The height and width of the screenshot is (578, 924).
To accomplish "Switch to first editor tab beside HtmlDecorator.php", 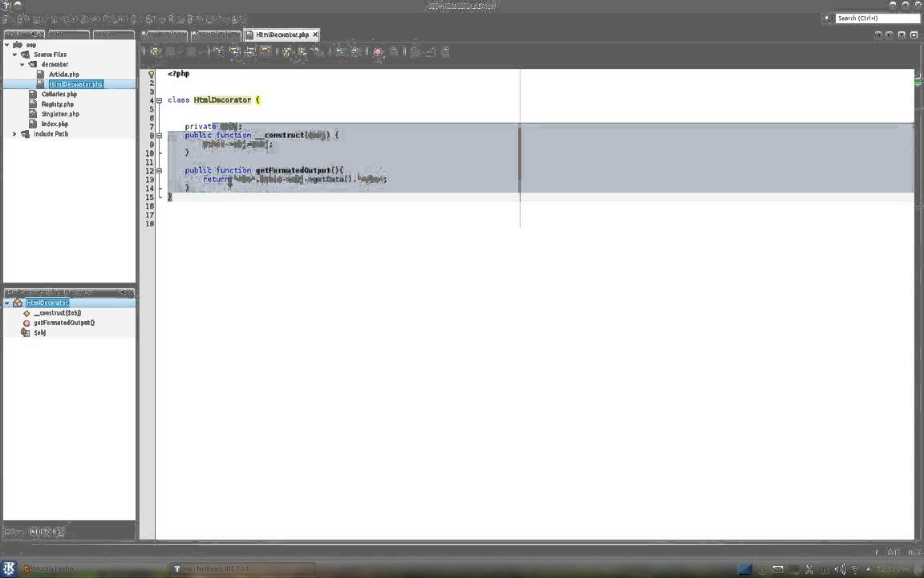I will click(x=164, y=35).
